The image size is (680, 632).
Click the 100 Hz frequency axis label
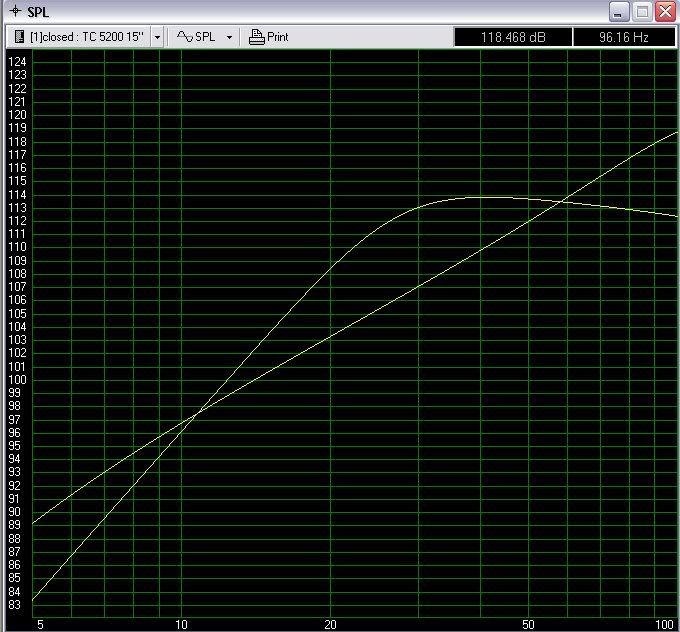point(664,625)
